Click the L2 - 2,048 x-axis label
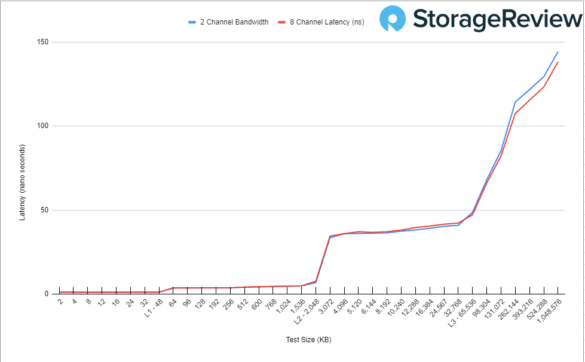Image resolution: width=585 pixels, height=362 pixels. click(306, 311)
